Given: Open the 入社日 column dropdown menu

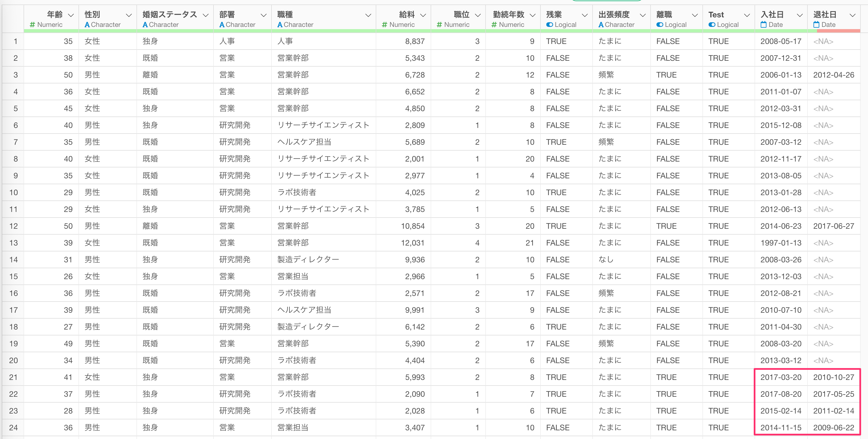Looking at the screenshot, I should pyautogui.click(x=800, y=15).
